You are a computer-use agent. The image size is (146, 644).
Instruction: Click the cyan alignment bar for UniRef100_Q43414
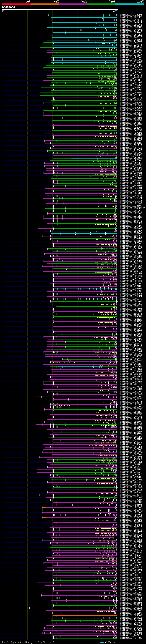84,22
